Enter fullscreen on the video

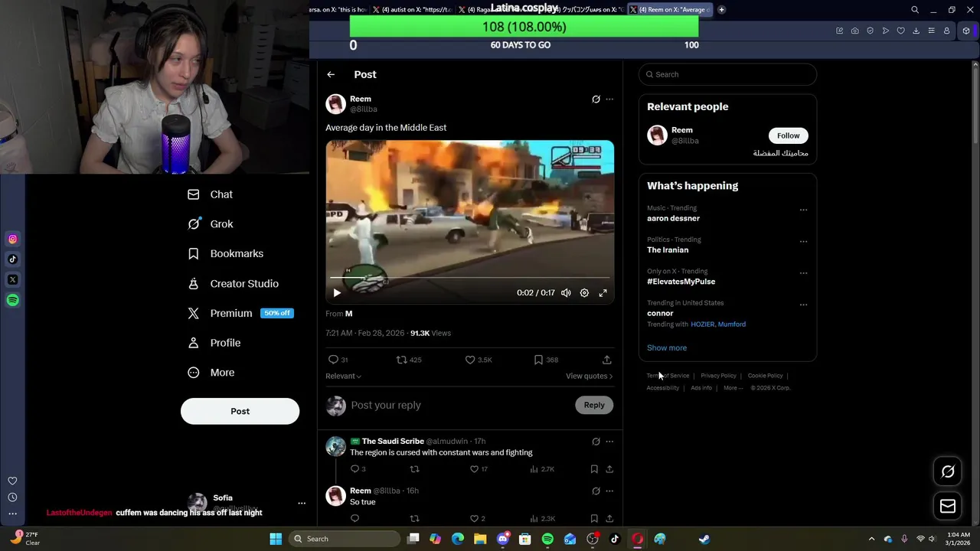603,292
